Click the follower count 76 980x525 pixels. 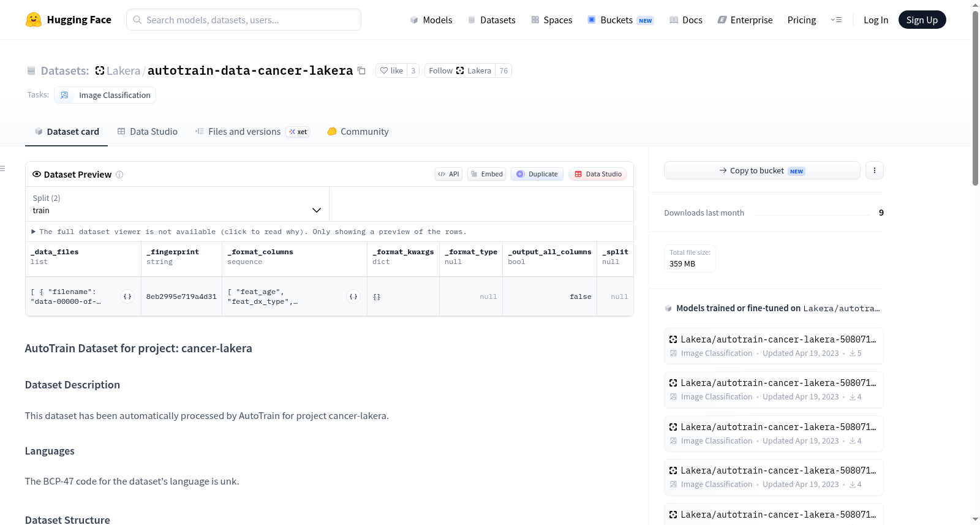click(x=503, y=70)
